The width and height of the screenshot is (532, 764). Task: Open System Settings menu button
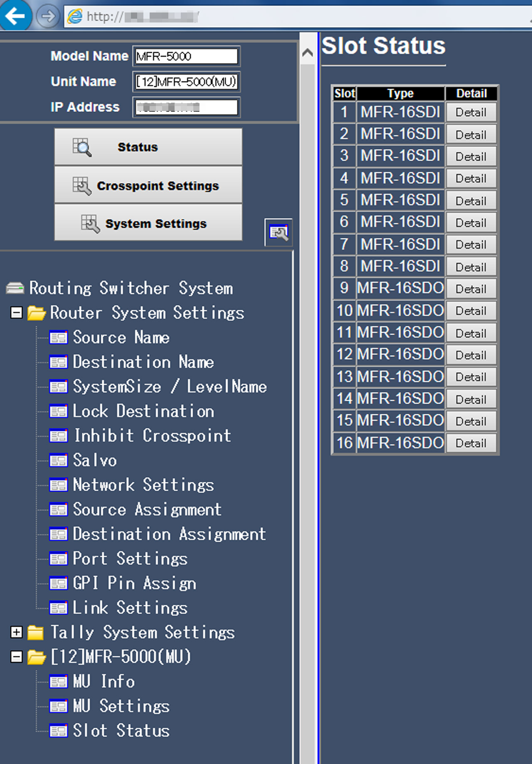pos(148,223)
